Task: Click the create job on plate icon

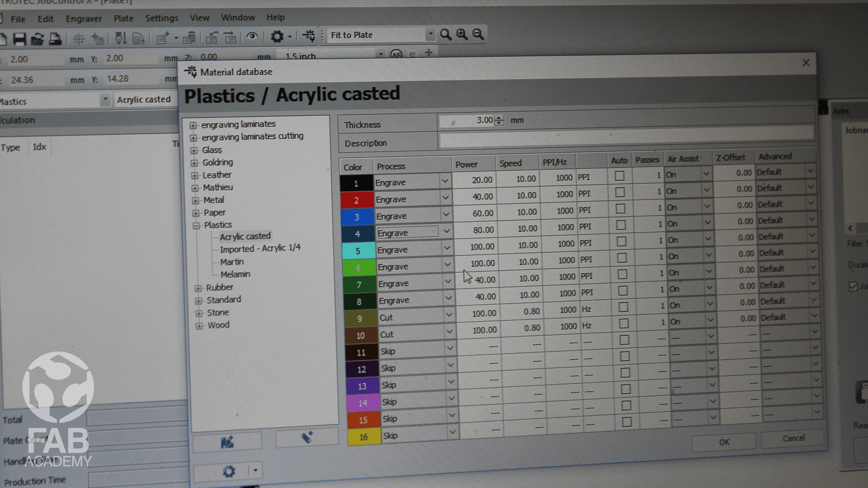Action: coord(97,39)
